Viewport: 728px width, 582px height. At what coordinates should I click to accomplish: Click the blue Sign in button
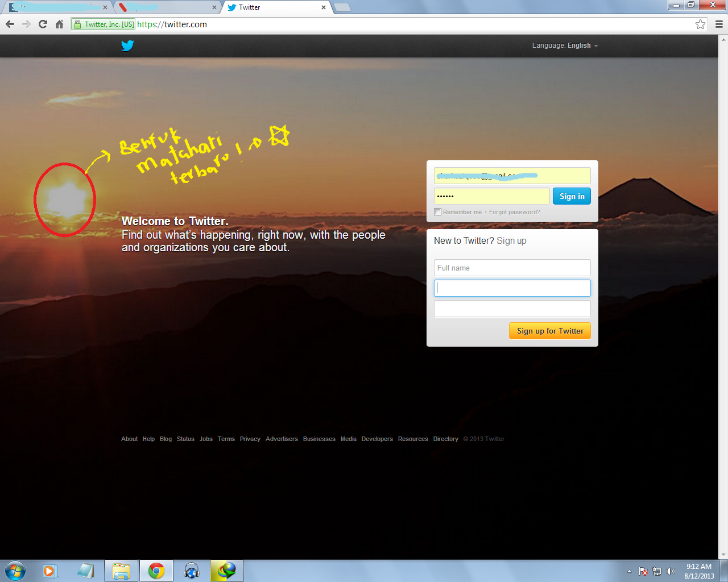tap(572, 196)
